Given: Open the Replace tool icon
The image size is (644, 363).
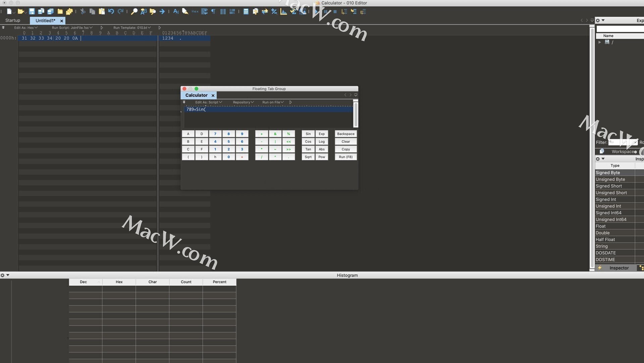Looking at the screenshot, I should (x=144, y=11).
